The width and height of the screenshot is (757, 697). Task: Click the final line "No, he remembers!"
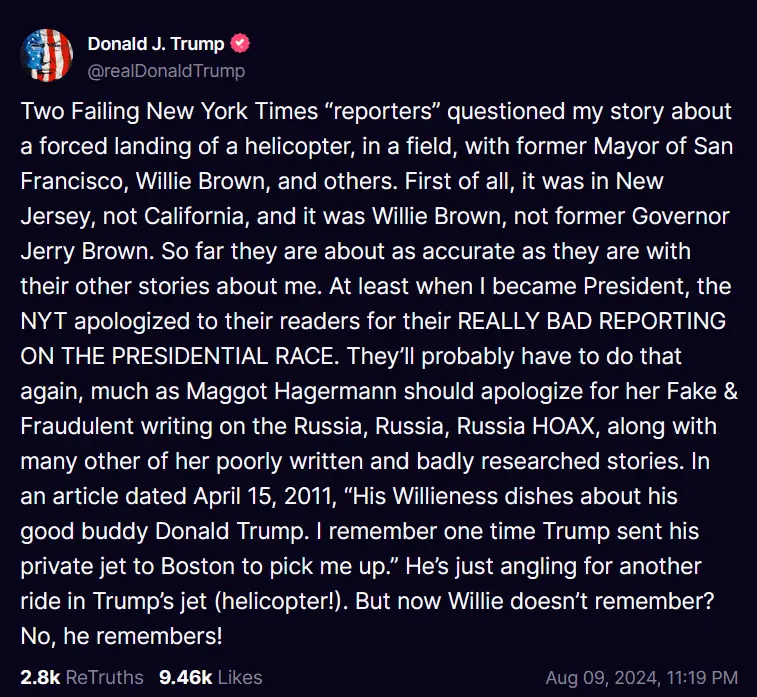(121, 634)
